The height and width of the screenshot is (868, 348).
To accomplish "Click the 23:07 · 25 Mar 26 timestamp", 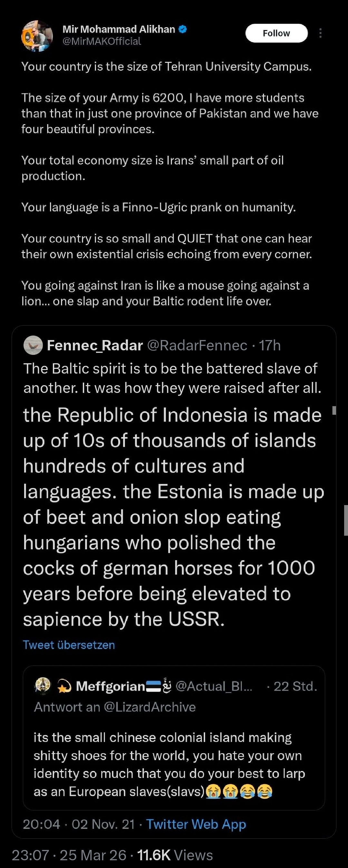I will 69,855.
